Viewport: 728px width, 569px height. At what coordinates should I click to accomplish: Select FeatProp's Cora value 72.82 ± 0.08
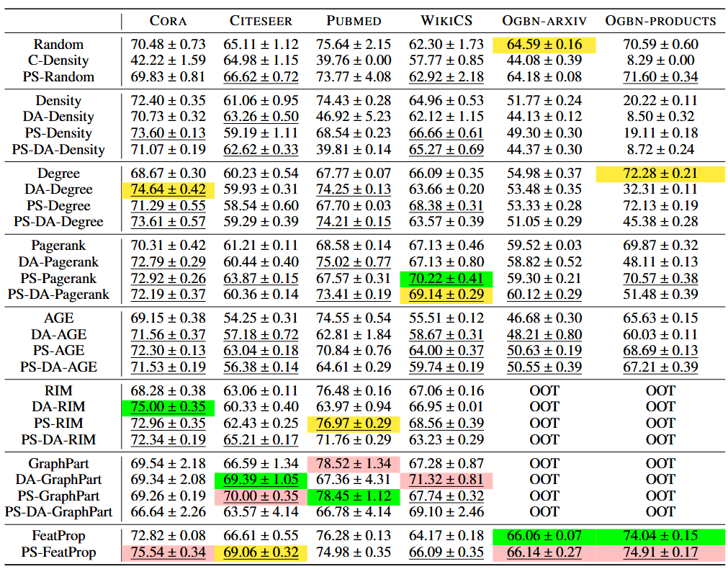point(168,536)
